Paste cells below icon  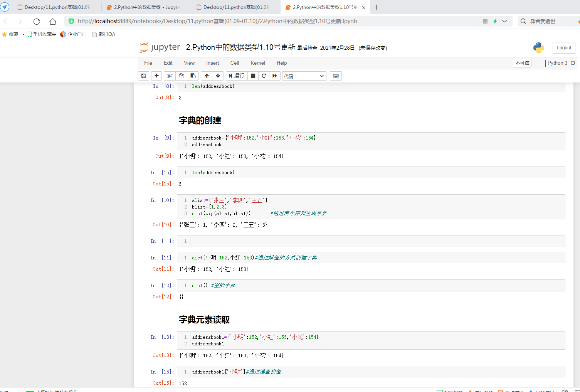click(x=193, y=76)
